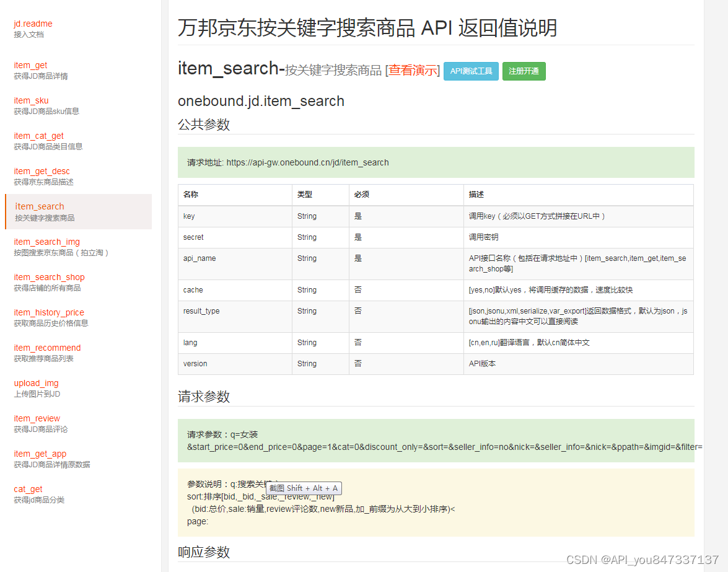
Task: Select the 'result_type' parameter cell
Action: click(235, 316)
